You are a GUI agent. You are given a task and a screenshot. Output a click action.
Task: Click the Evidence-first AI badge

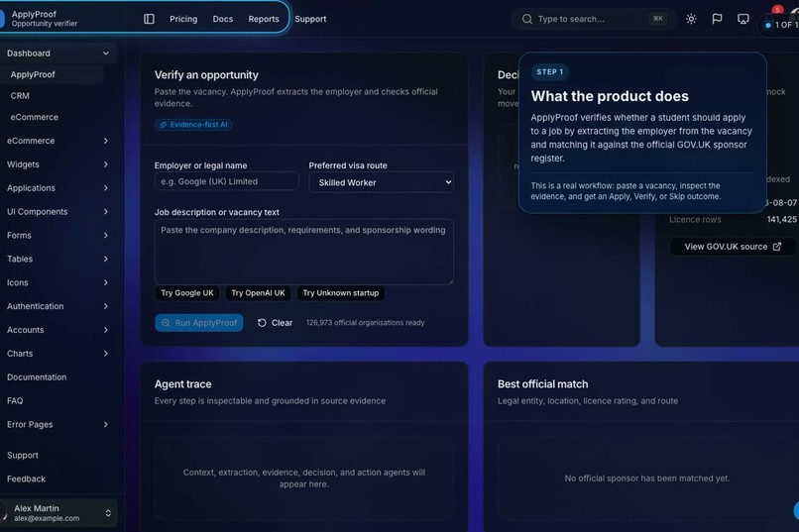tap(193, 125)
